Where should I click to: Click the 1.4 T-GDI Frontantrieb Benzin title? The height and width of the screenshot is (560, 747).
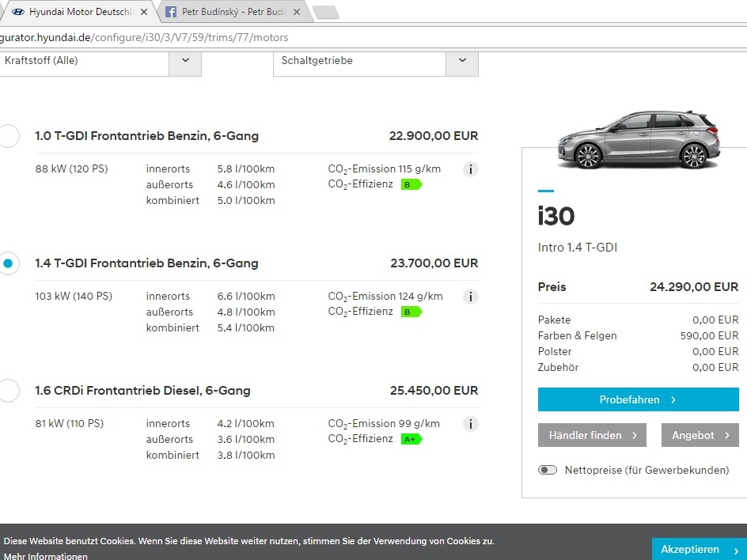146,263
